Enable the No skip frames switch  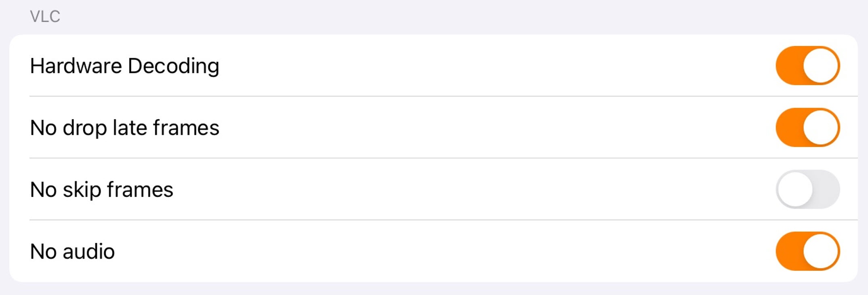[807, 189]
